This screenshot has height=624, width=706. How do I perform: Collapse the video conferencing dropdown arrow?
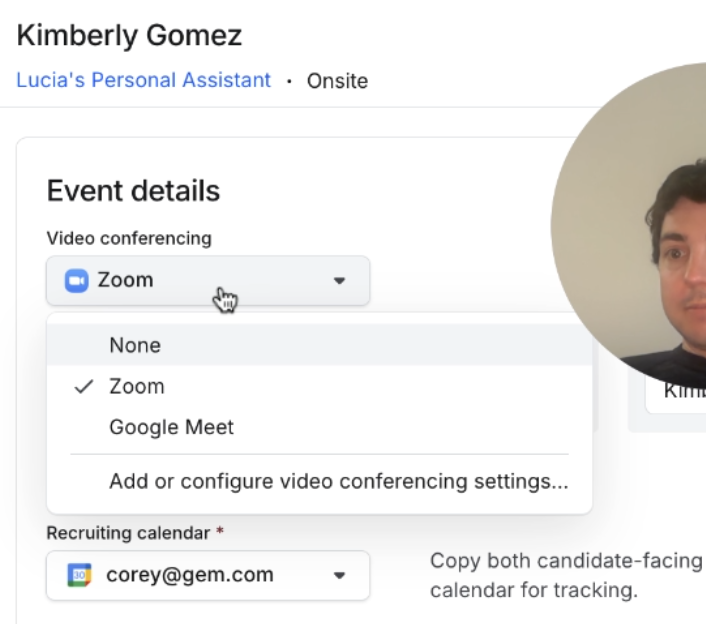[x=339, y=281]
